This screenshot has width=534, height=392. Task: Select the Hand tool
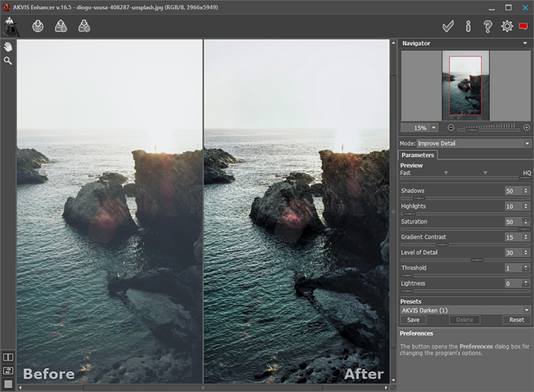pyautogui.click(x=8, y=47)
